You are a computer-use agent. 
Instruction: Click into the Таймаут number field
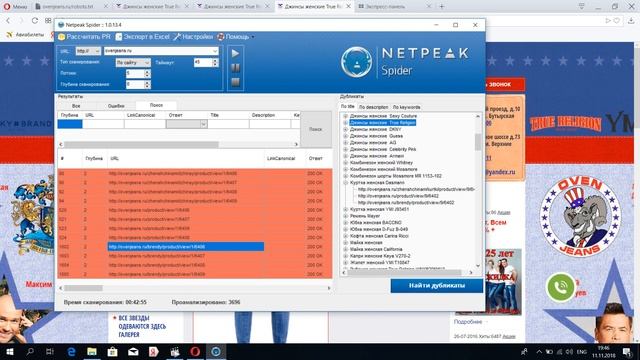point(203,62)
